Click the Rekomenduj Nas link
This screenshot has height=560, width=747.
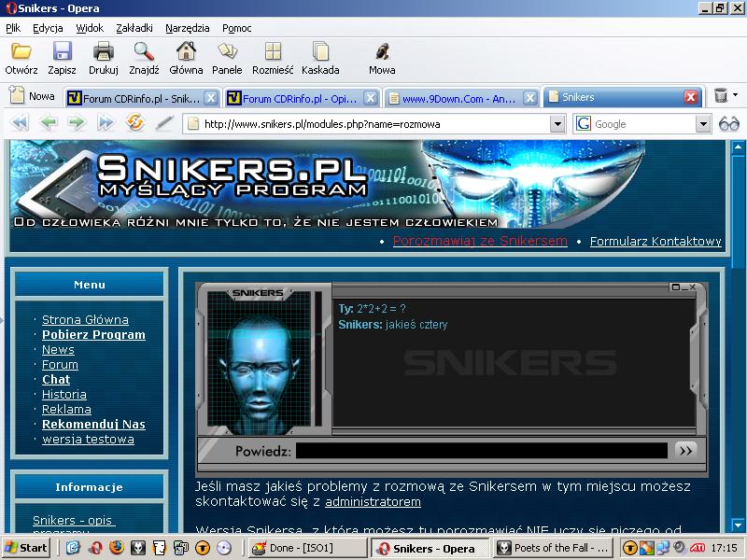tap(93, 425)
